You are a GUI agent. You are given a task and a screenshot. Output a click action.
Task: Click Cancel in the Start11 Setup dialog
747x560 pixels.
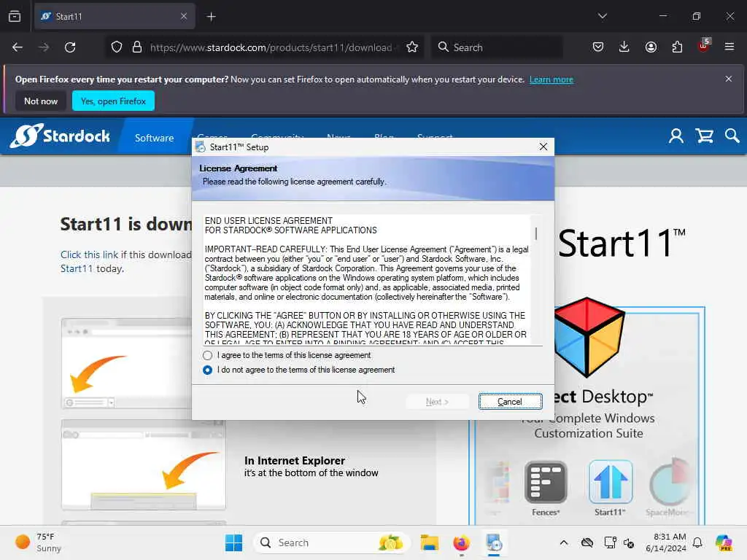(x=510, y=402)
